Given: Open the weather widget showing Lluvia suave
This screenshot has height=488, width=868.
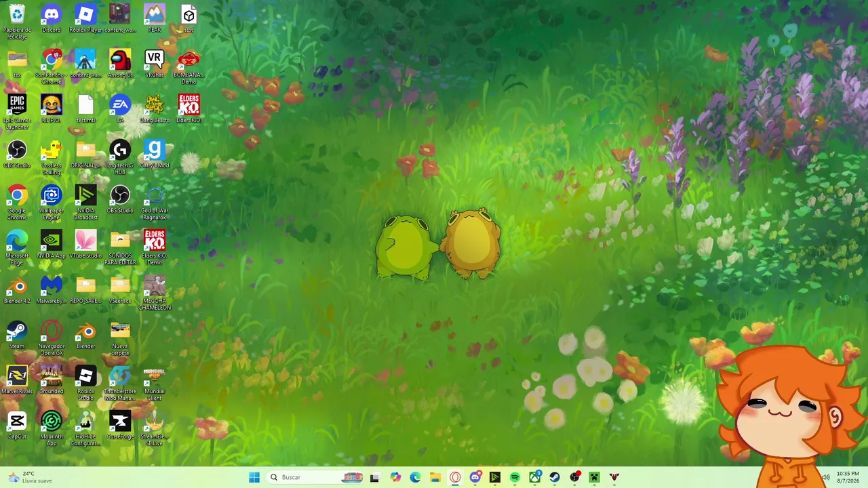Looking at the screenshot, I should (x=31, y=477).
